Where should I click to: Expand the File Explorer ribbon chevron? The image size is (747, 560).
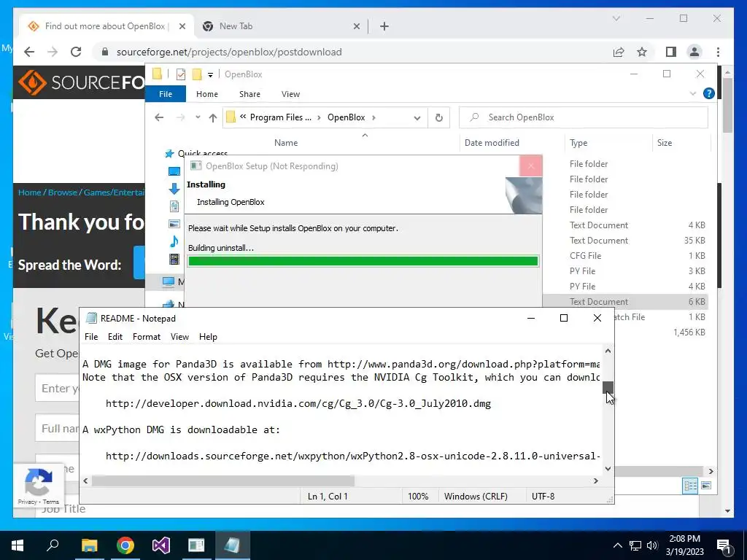click(x=693, y=94)
